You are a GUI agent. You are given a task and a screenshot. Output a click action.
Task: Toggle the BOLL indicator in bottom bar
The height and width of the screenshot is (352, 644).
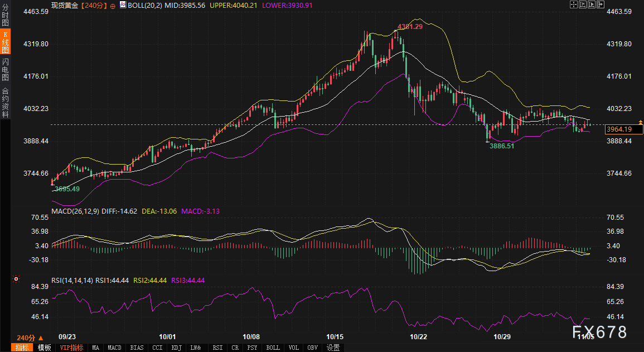tap(273, 348)
